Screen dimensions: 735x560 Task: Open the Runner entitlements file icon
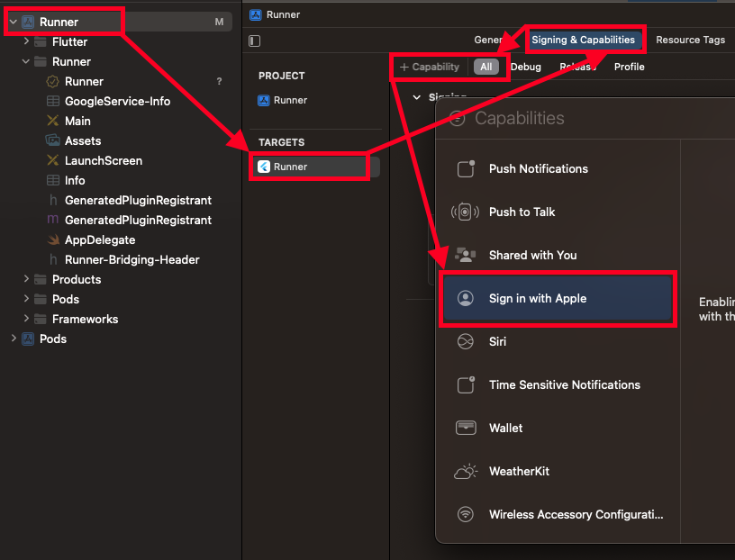click(52, 82)
